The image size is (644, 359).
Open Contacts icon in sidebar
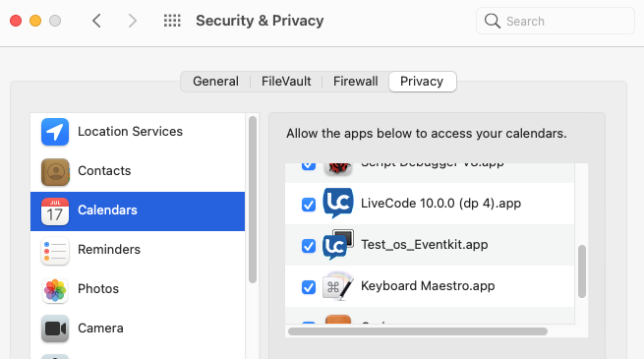click(x=55, y=172)
